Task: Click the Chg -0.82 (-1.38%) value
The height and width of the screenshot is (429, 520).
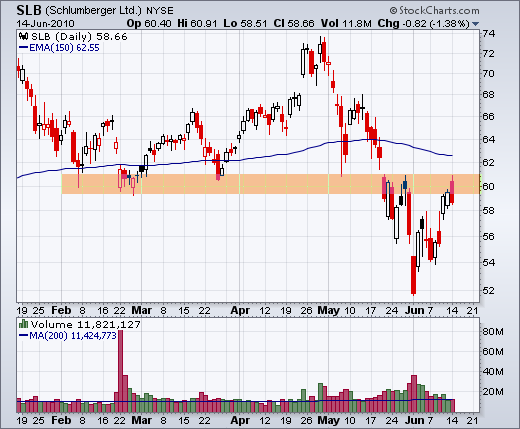Action: coord(423,24)
